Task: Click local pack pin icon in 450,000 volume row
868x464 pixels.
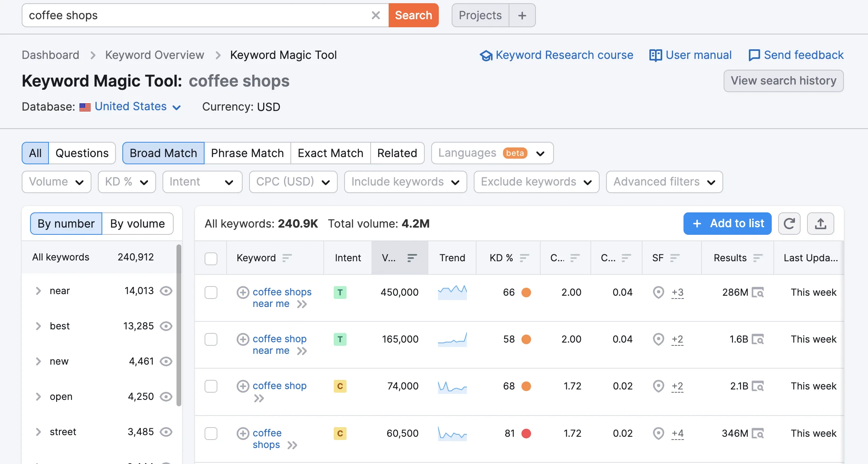Action: click(x=658, y=293)
